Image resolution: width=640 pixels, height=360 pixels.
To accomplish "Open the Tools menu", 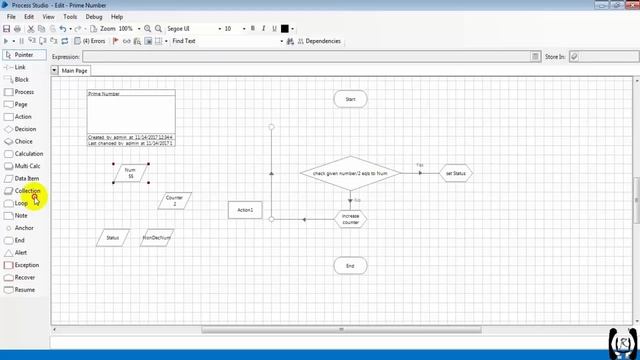I will (70, 17).
